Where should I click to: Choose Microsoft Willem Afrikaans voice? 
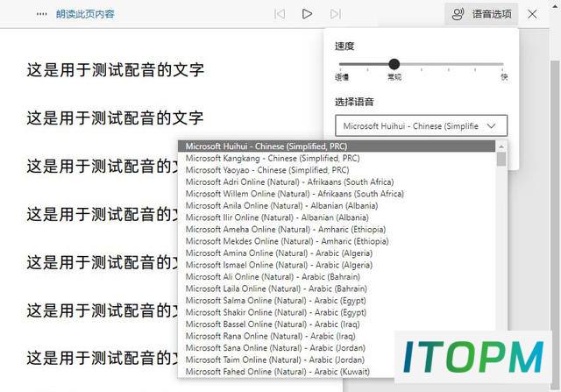coord(337,193)
